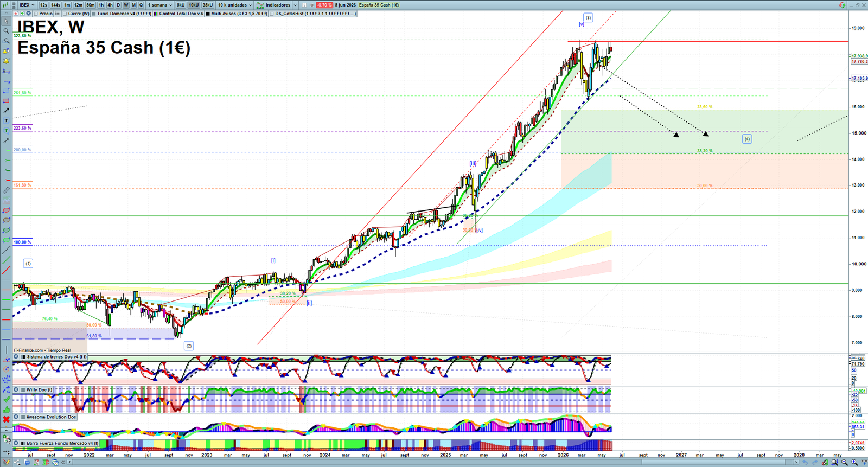Select the 56m timeframe

90,5
